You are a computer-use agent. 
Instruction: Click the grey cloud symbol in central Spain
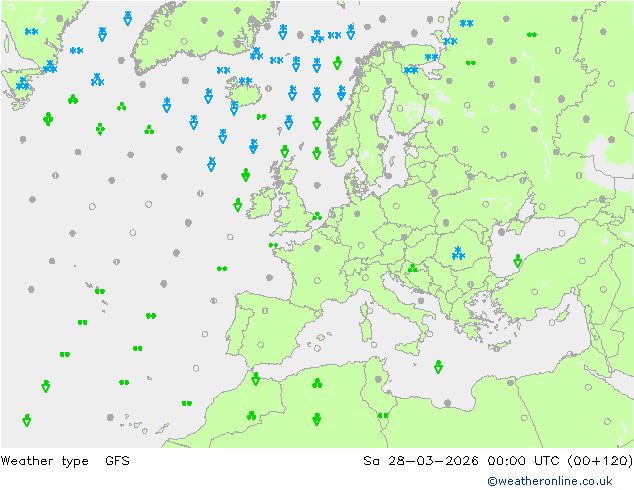265,310
